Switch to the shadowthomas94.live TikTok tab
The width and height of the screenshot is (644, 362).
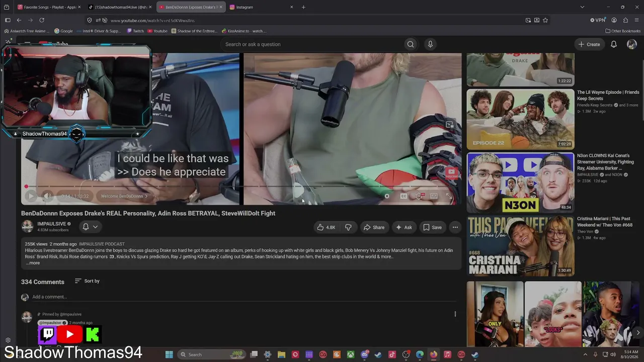coord(120,7)
